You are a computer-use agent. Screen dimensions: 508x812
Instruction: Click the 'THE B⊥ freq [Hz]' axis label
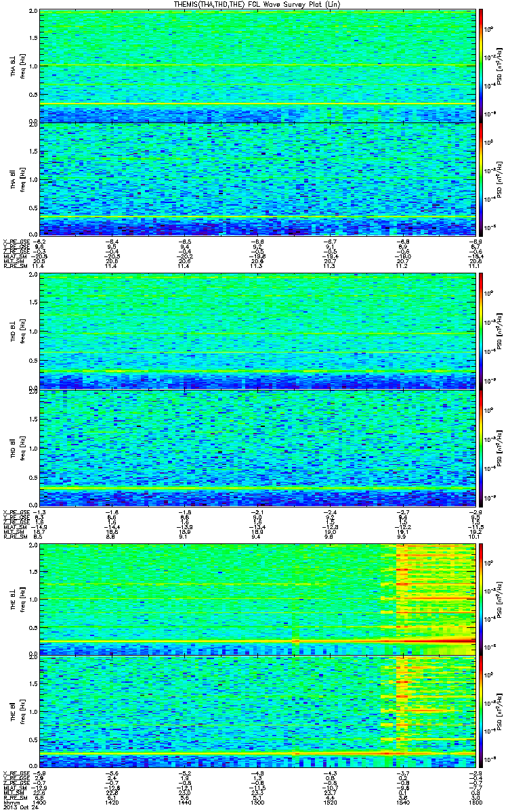17,600
